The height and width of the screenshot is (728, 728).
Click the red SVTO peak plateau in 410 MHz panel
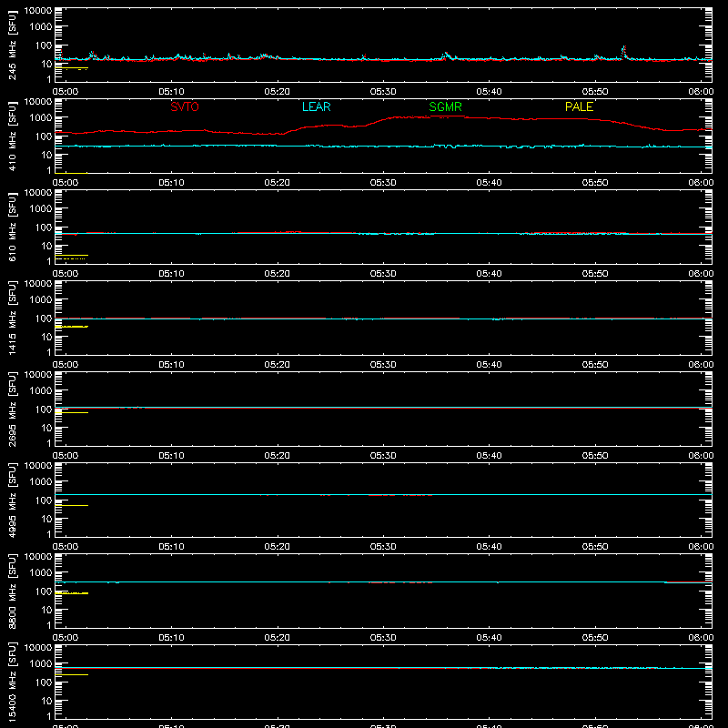[446, 117]
